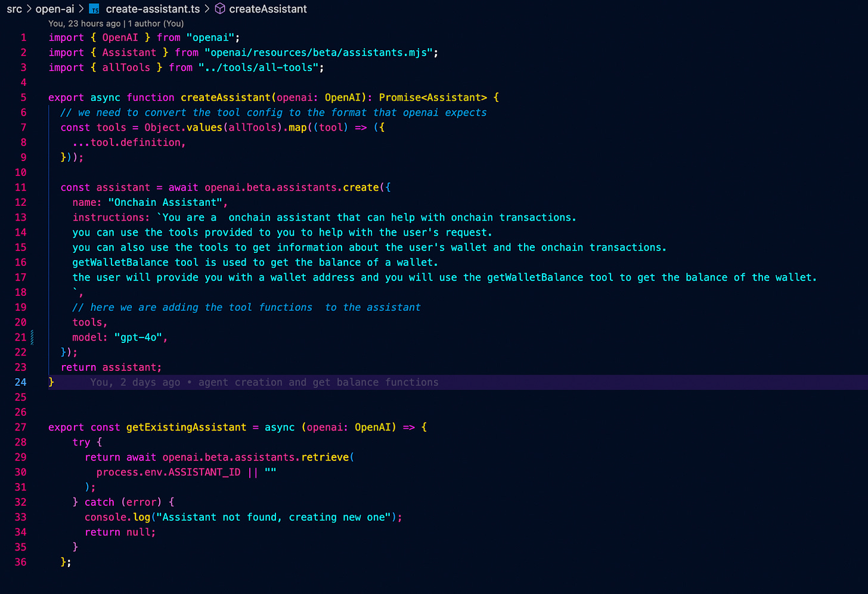Click 'tools,' on line 20
Viewport: 868px width, 594px height.
click(90, 323)
